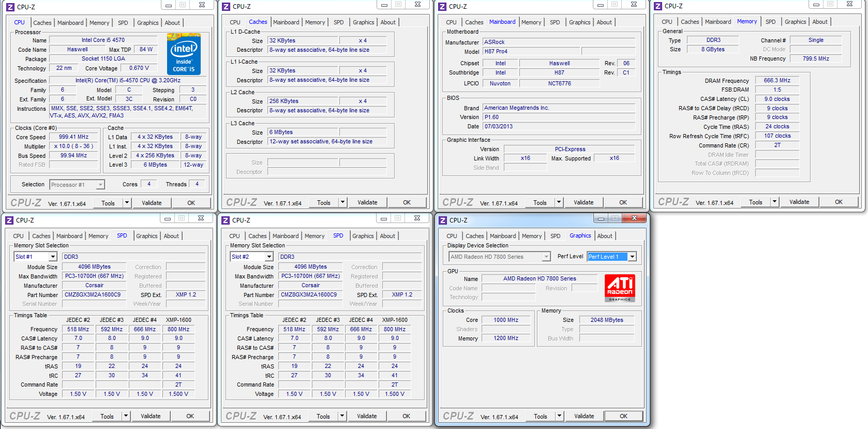This screenshot has height=429, width=868.
Task: Open the Tools dropdown arrow in the Graphics window
Action: pyautogui.click(x=559, y=416)
